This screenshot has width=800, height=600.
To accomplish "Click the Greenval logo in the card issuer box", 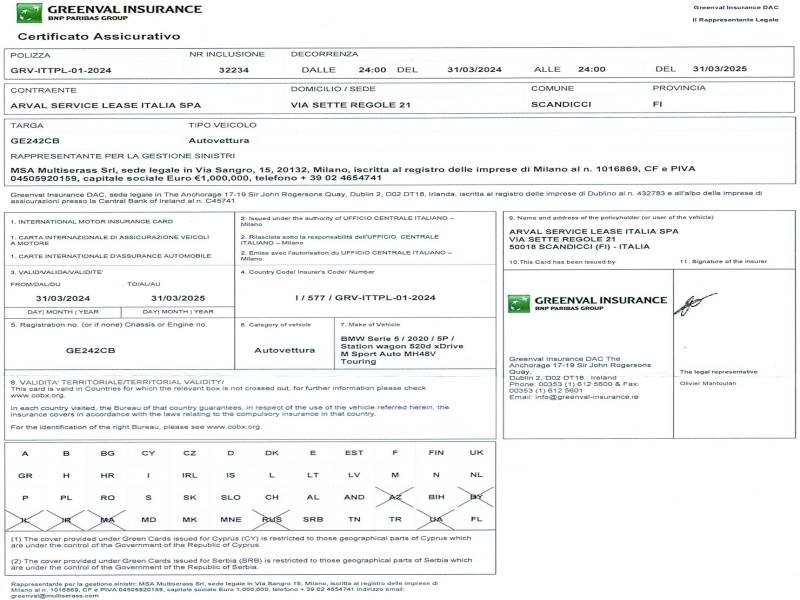I will click(587, 303).
